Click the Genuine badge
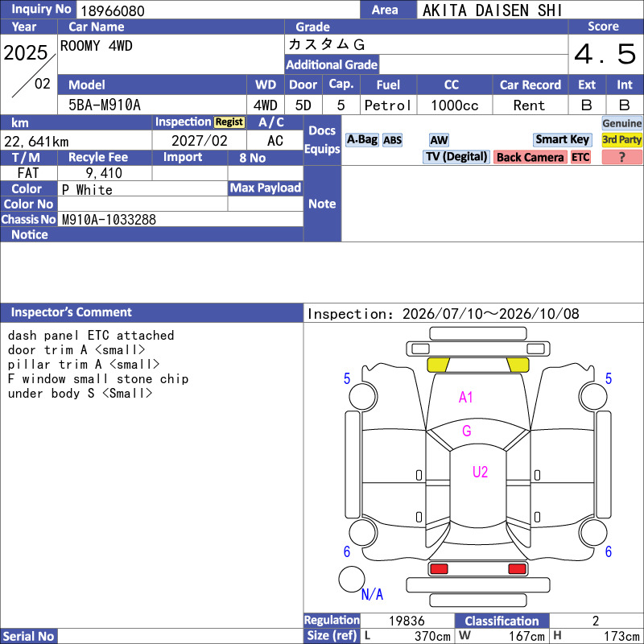644x644 pixels. (x=621, y=123)
